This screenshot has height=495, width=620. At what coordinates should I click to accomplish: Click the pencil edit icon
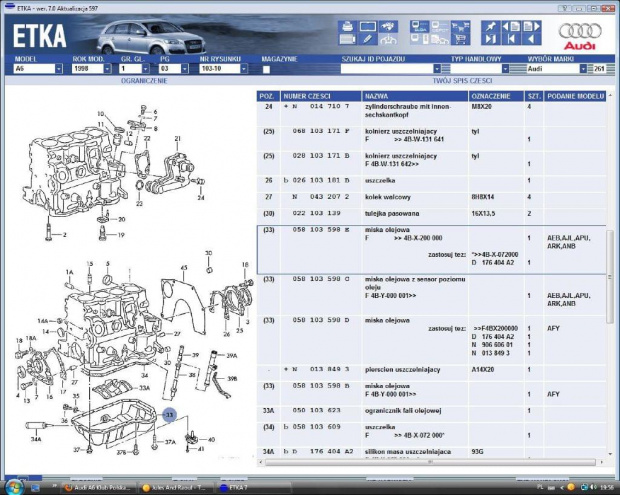(367, 39)
